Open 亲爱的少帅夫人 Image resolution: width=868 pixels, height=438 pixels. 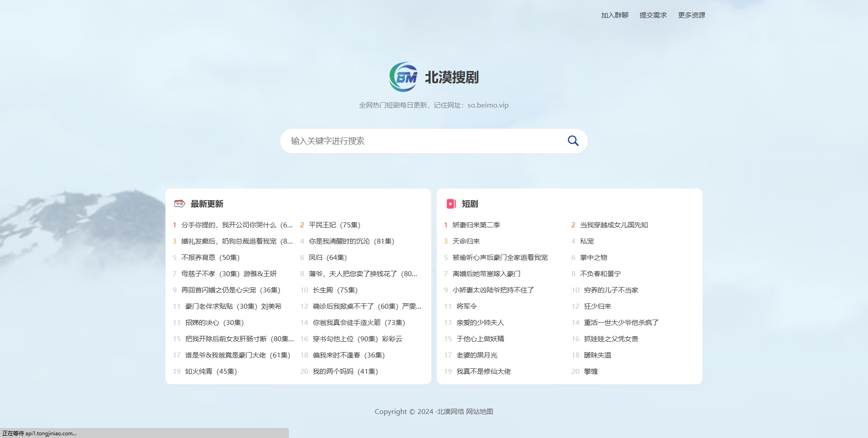pos(480,322)
